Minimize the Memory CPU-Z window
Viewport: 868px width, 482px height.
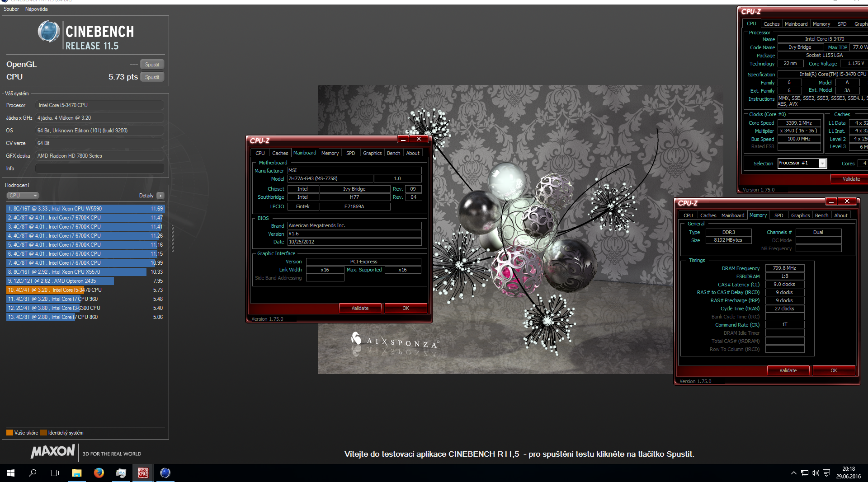pyautogui.click(x=831, y=201)
